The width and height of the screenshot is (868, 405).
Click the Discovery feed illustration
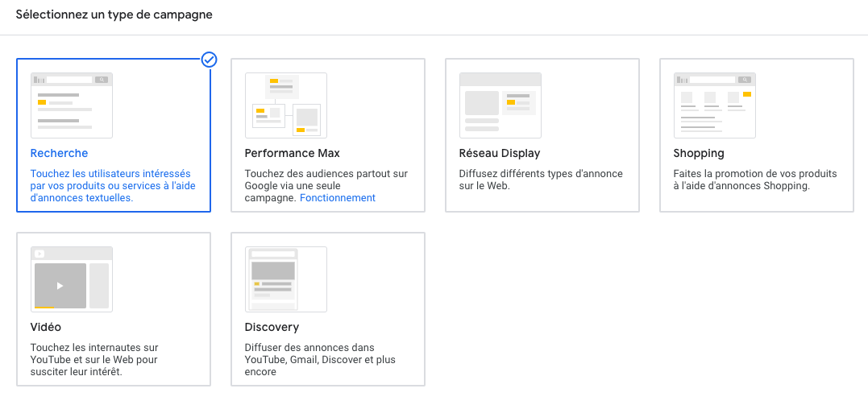click(286, 279)
